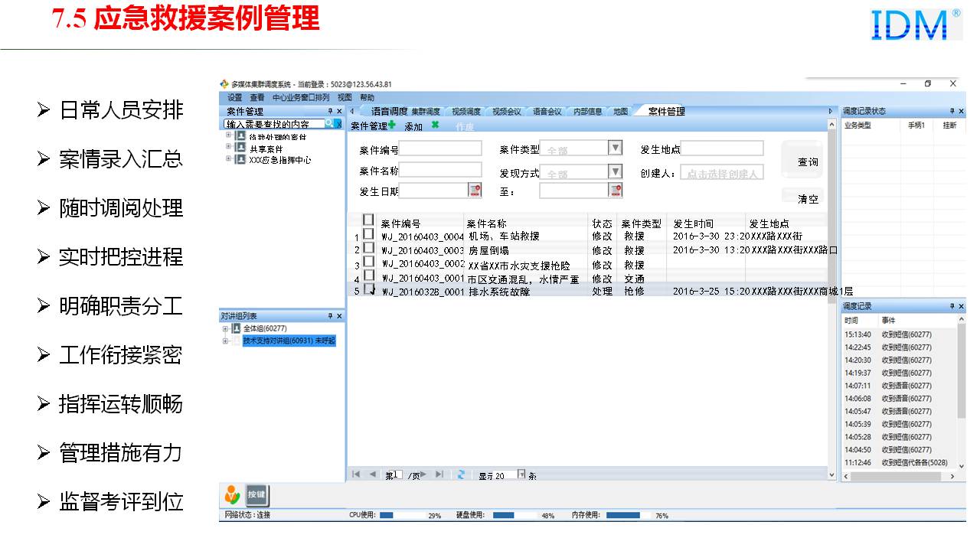Screen dimensions: 980x551
Task: Click the 案件名称 input field
Action: (441, 170)
